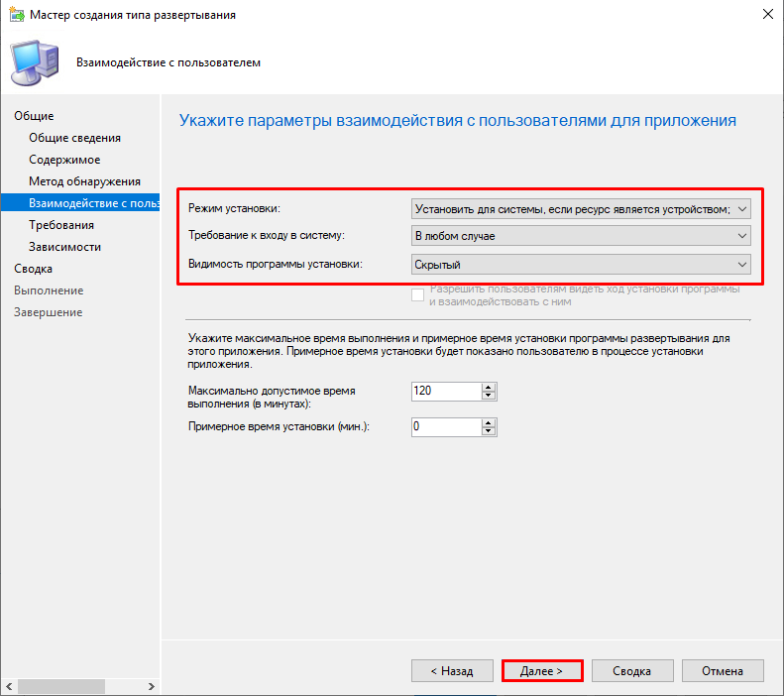This screenshot has width=784, height=696.
Task: Click the wizard title bar icon
Action: [17, 15]
